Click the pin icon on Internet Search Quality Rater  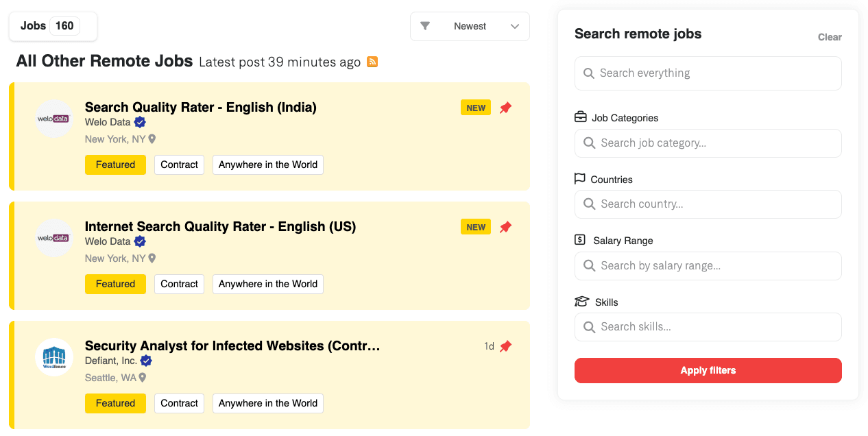(505, 227)
